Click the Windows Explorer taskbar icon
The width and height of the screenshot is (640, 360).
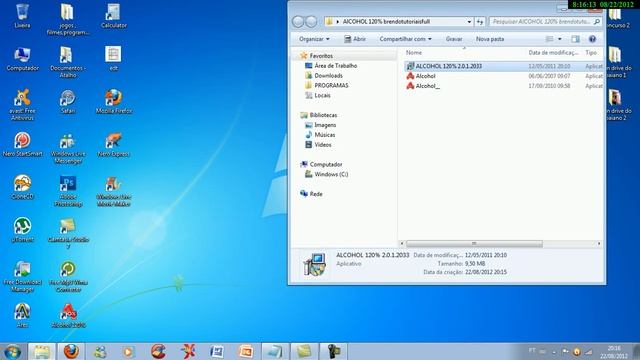point(42,351)
